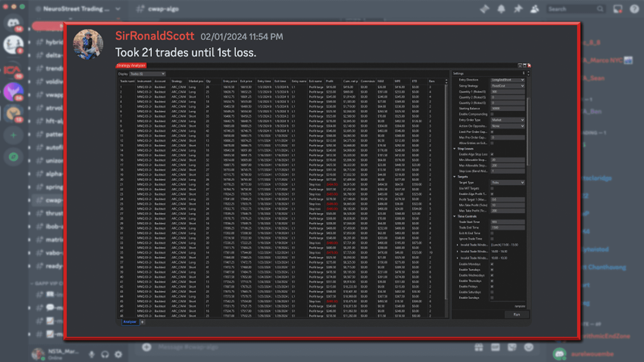This screenshot has width=644, height=362.
Task: Click the Starting Balance input field
Action: click(508, 109)
